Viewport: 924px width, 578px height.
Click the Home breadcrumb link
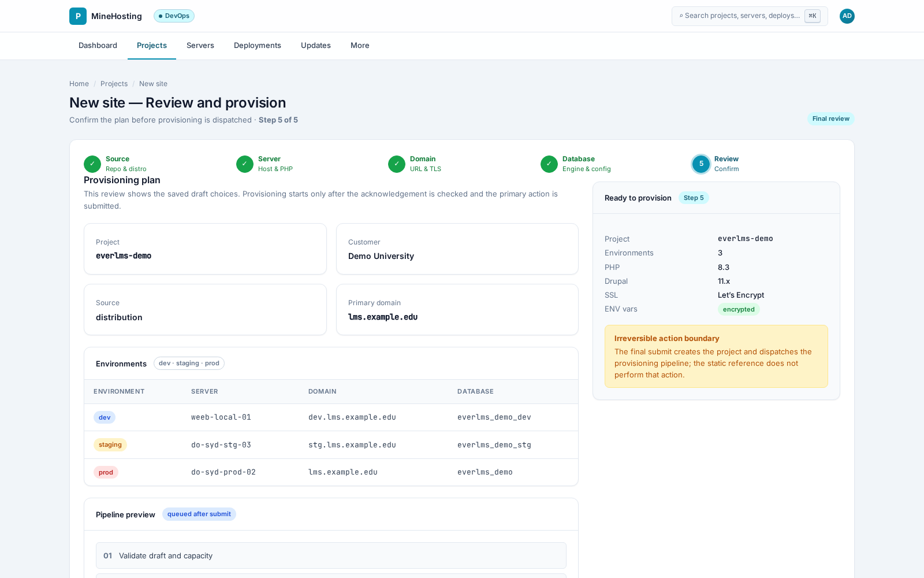pos(79,84)
